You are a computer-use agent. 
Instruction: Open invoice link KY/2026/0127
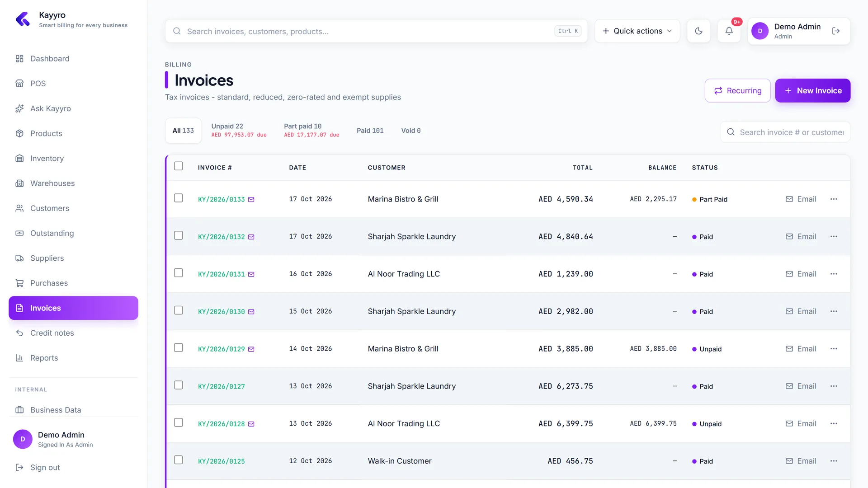coord(222,387)
